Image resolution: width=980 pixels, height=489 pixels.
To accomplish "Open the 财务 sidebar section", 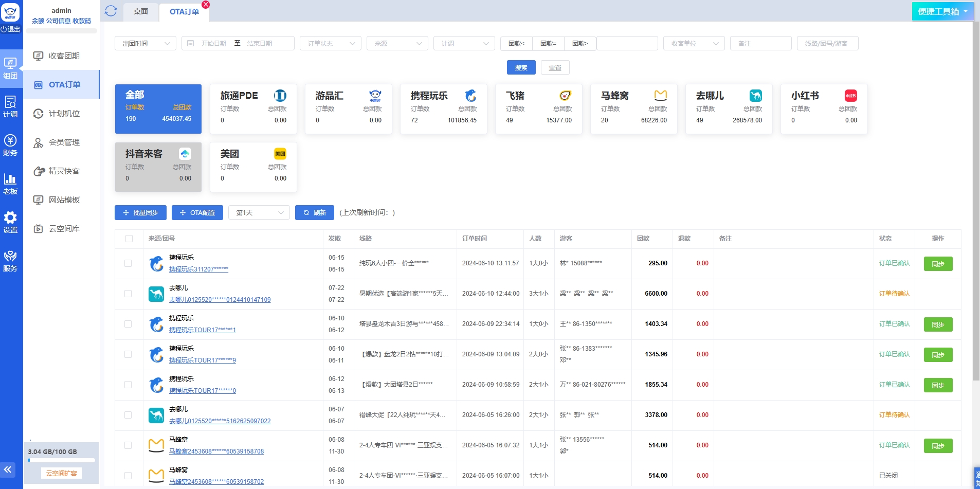I will click(x=10, y=146).
